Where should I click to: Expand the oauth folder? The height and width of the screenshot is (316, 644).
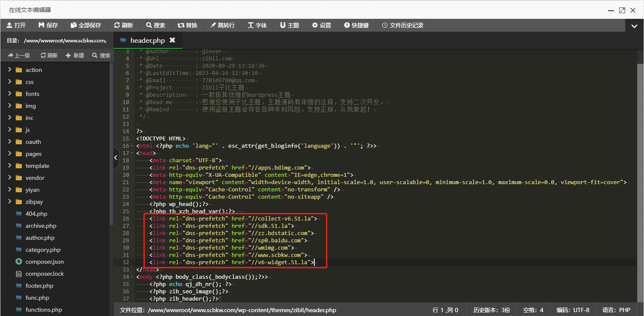(9, 142)
